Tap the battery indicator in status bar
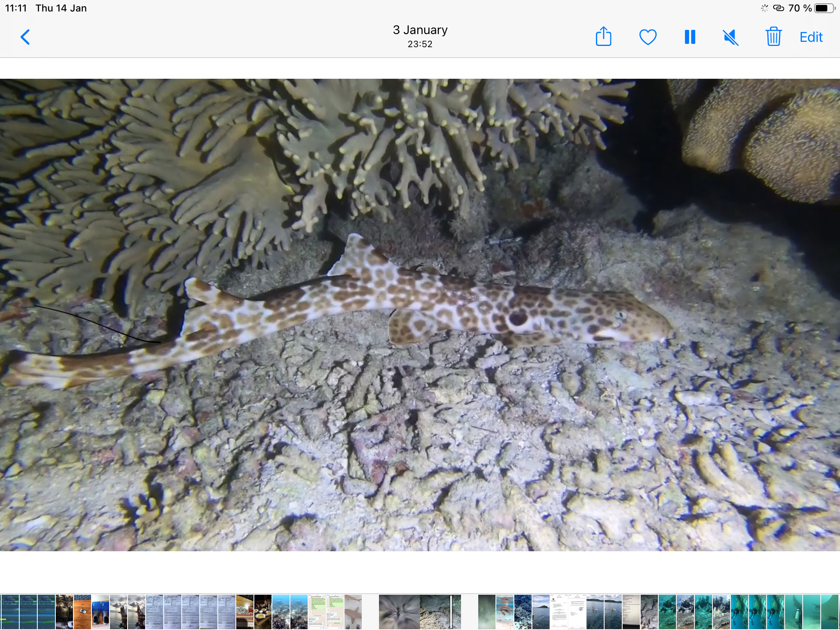Screen dimensions: 840x630 pyautogui.click(x=824, y=8)
